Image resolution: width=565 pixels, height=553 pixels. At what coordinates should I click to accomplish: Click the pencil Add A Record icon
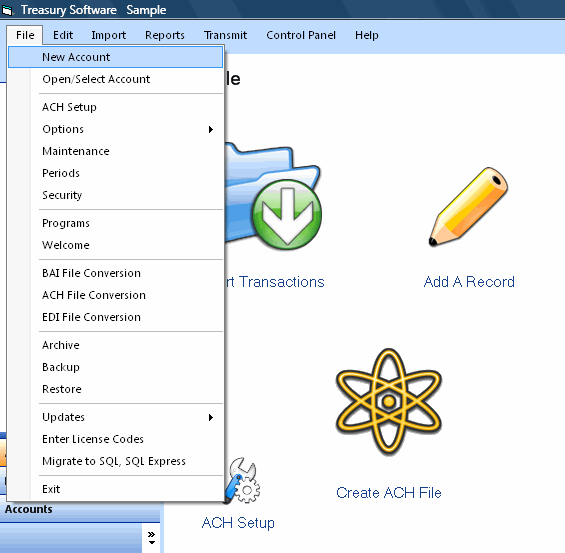coord(469,207)
